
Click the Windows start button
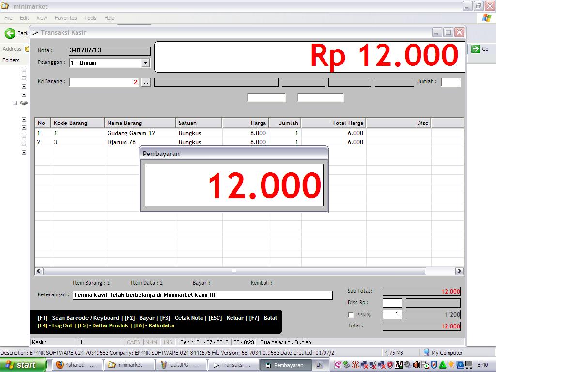pos(23,365)
